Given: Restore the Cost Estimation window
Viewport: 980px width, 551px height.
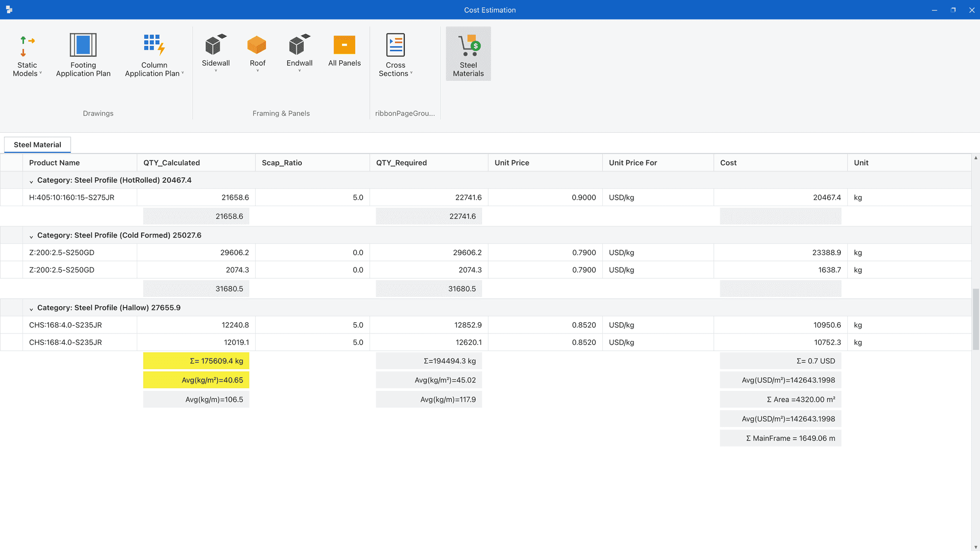Looking at the screenshot, I should (953, 10).
